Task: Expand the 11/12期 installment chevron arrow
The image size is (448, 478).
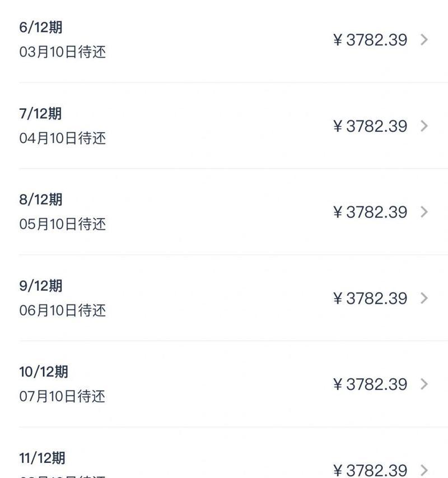Action: 424,470
